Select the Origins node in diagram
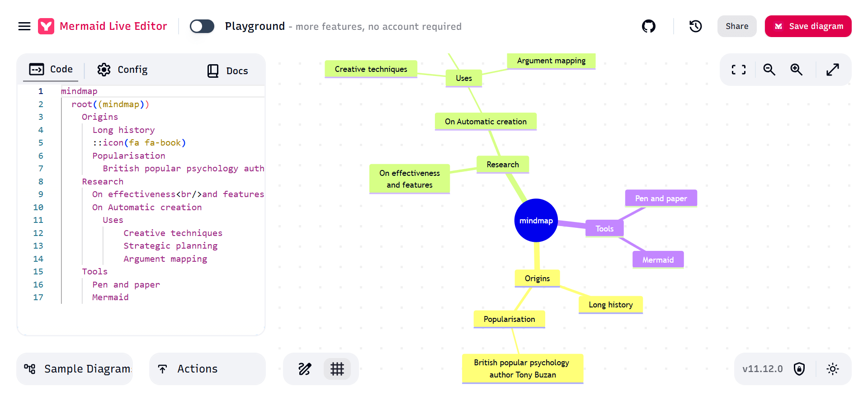Screen dimensions: 868x401 pos(537,278)
